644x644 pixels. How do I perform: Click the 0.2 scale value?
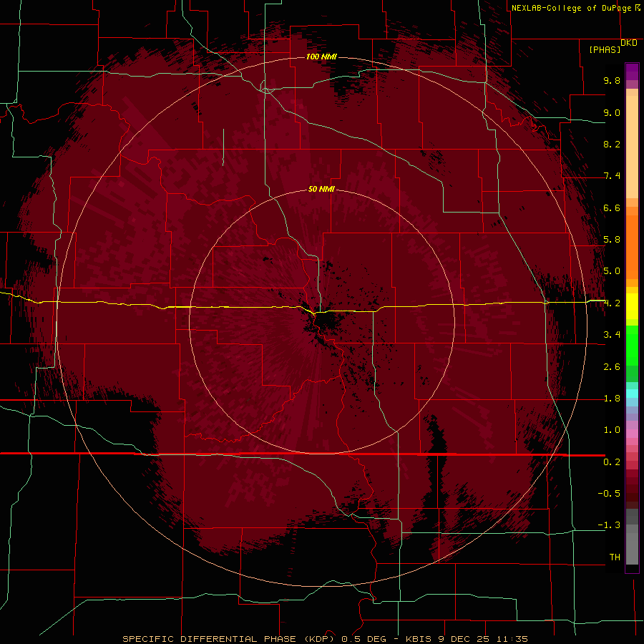coord(612,462)
